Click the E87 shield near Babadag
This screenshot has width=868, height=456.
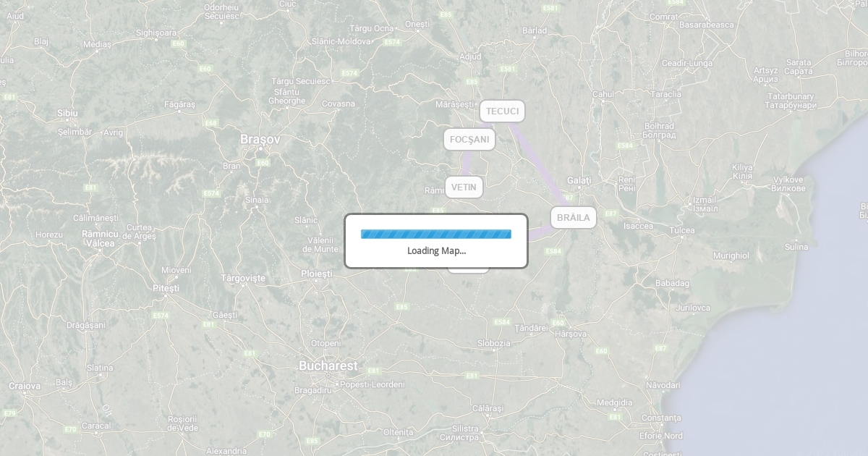click(x=660, y=348)
